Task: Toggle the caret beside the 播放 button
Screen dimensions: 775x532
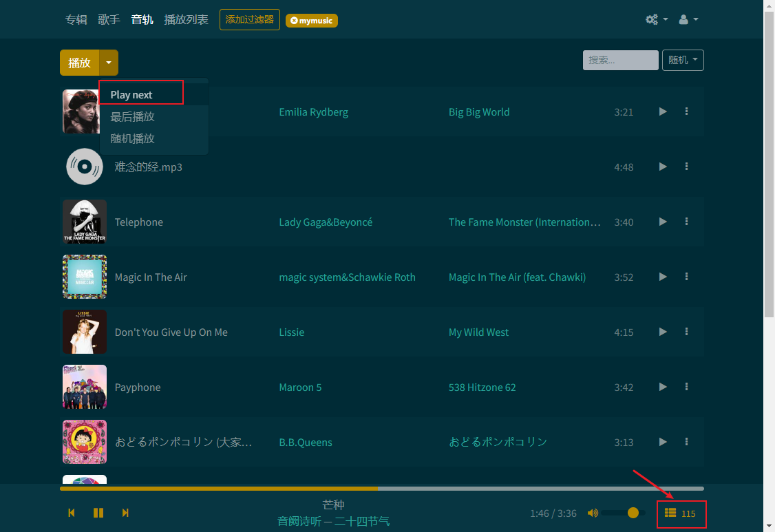Action: [x=109, y=63]
